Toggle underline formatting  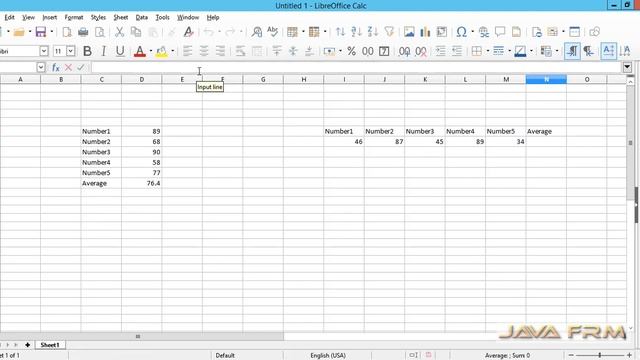tap(120, 51)
